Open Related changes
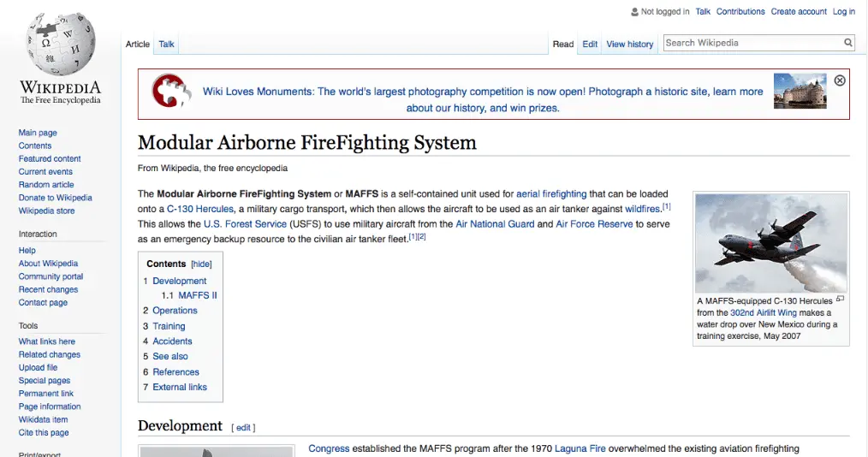 click(50, 354)
